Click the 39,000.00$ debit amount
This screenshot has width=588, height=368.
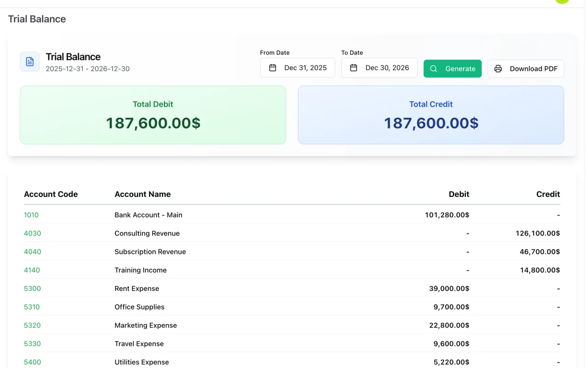point(449,288)
